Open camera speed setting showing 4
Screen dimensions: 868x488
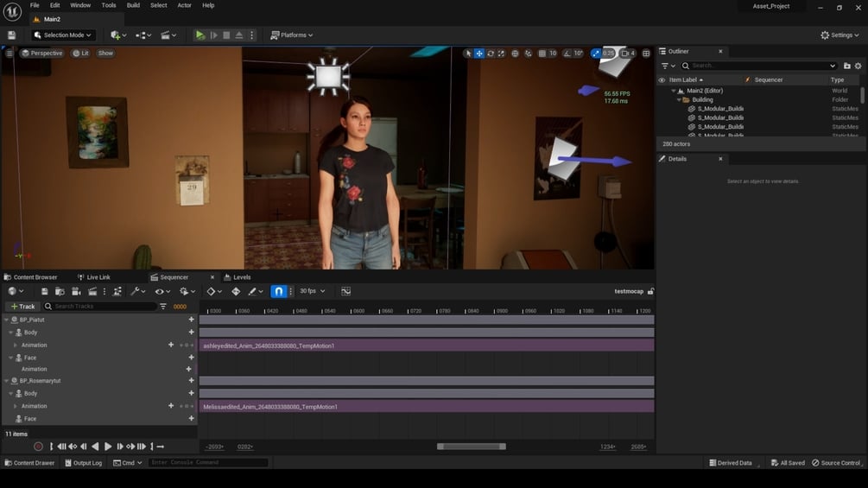point(628,53)
